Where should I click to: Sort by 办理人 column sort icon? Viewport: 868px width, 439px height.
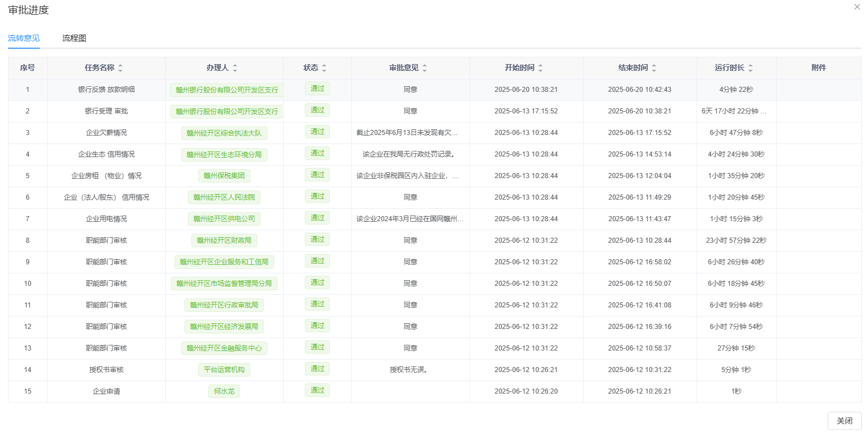[235, 68]
